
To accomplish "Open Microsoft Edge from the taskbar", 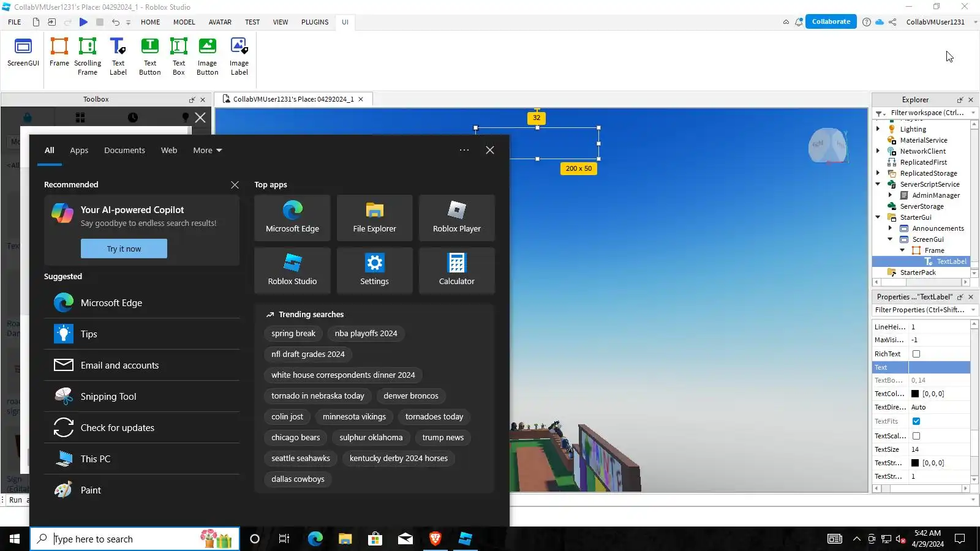I will 315,539.
